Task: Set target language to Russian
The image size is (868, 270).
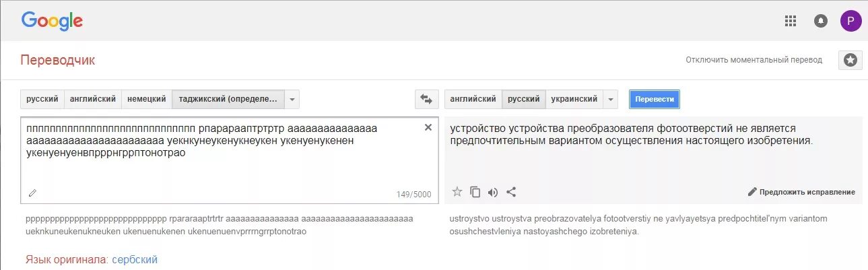Action: click(x=524, y=99)
